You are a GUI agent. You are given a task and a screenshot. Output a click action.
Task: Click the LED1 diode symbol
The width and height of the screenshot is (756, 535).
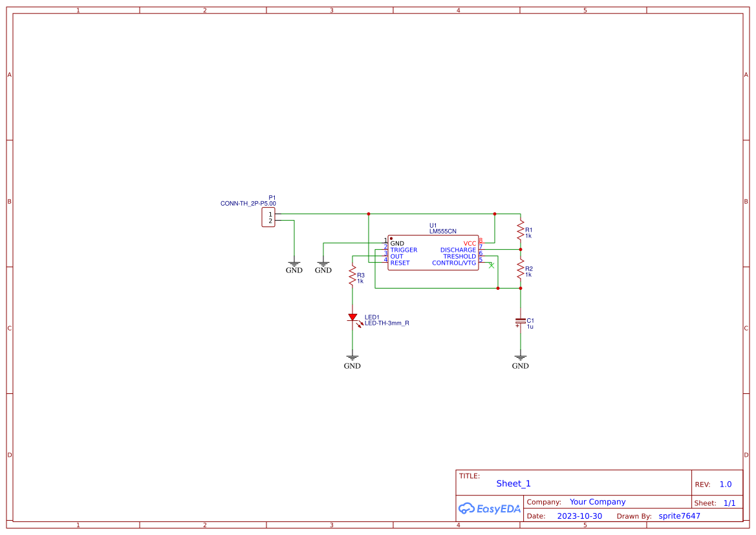[x=353, y=318]
